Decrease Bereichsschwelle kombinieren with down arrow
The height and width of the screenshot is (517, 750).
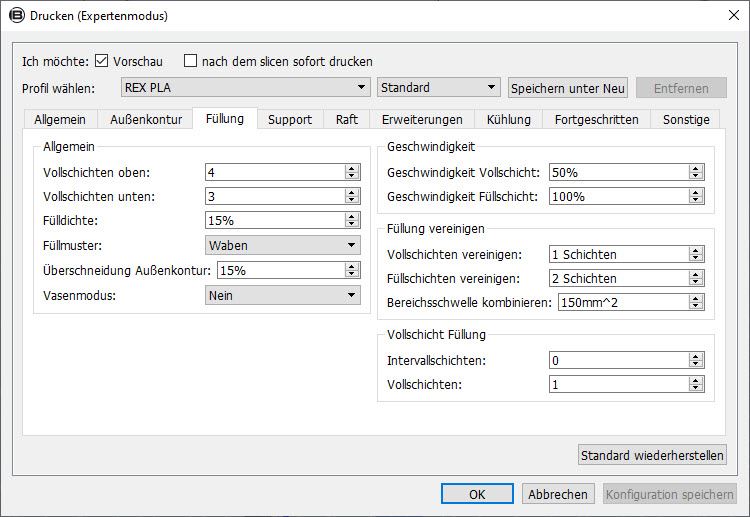click(x=696, y=305)
